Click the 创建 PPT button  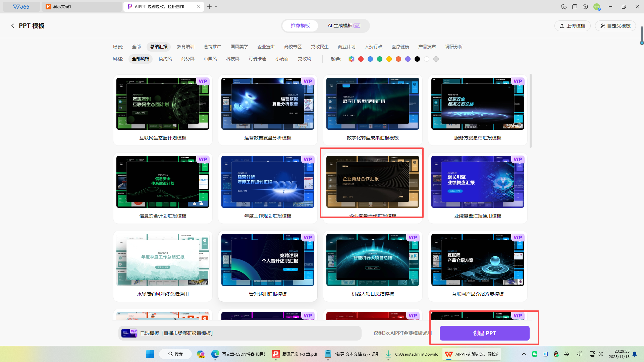tap(484, 333)
